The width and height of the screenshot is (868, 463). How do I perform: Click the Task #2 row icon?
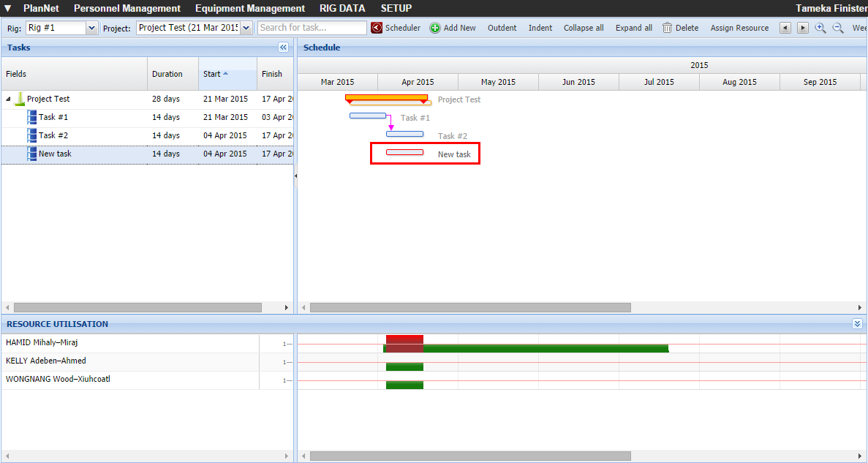[x=31, y=135]
